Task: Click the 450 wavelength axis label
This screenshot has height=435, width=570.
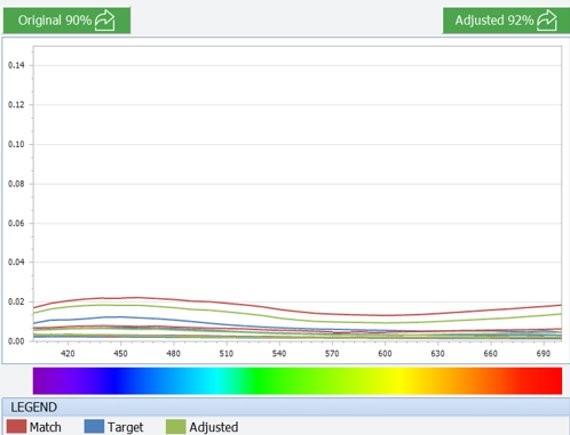Action: (120, 353)
